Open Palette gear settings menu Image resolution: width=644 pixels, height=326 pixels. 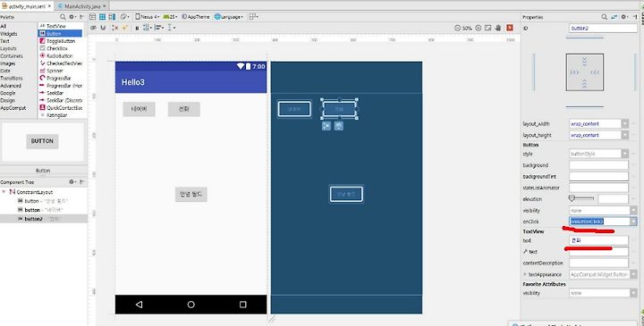(x=72, y=17)
